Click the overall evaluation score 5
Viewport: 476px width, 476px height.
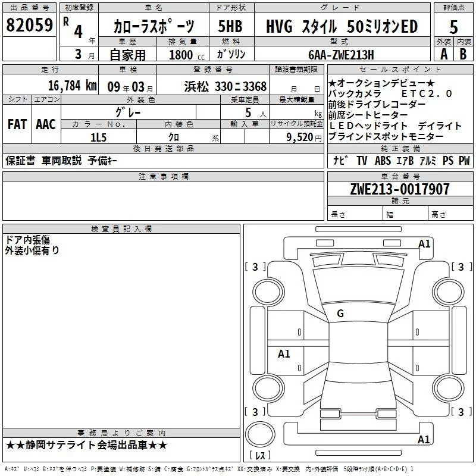pos(453,27)
